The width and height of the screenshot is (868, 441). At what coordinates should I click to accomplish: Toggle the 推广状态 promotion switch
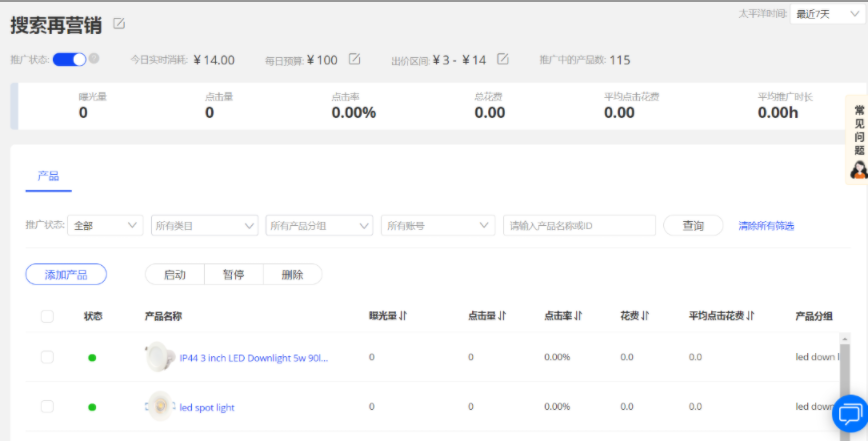[70, 59]
